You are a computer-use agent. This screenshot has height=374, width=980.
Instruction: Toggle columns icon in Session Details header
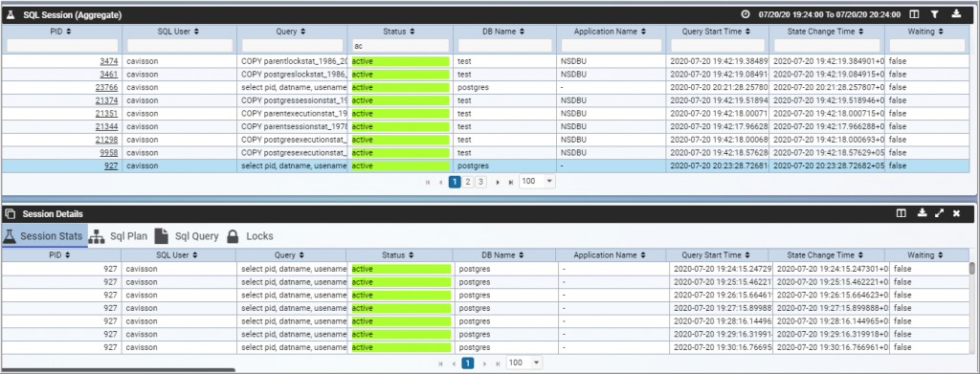click(902, 213)
